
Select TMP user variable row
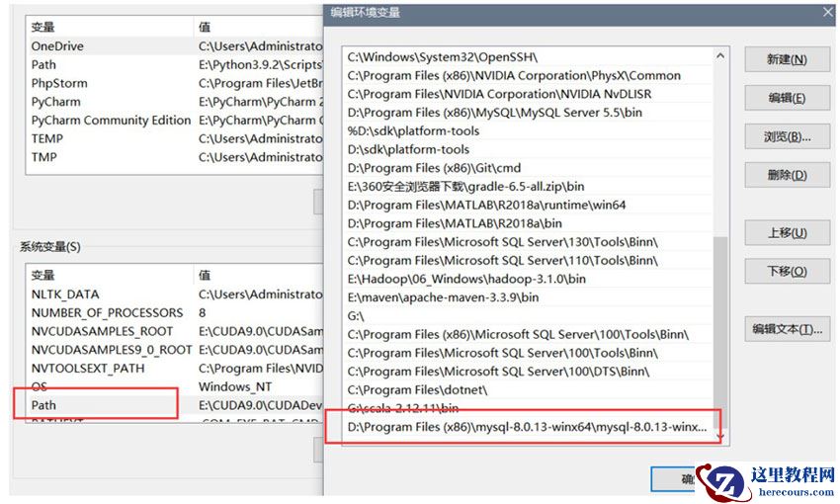coord(175,157)
